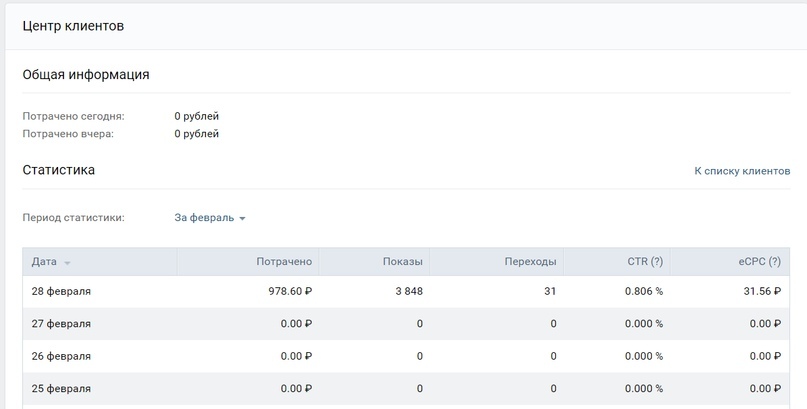Click the 'CTR (?)' header help hint
Screen dimensions: 807x409
pyautogui.click(x=657, y=261)
